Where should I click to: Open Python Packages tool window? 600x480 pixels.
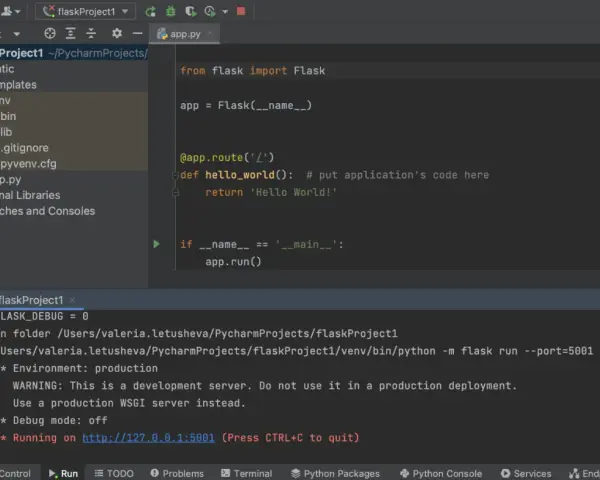[x=335, y=473]
